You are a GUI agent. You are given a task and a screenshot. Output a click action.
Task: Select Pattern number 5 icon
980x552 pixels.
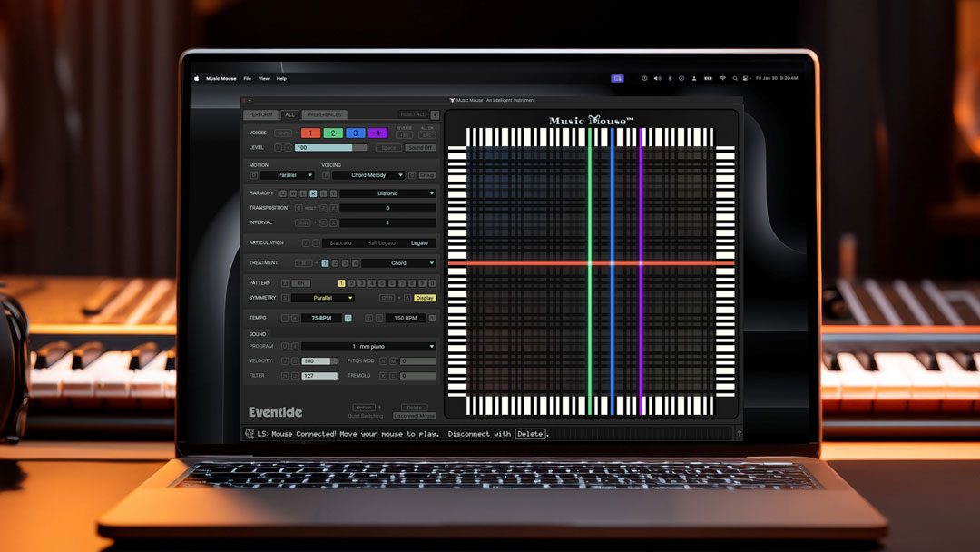[380, 282]
